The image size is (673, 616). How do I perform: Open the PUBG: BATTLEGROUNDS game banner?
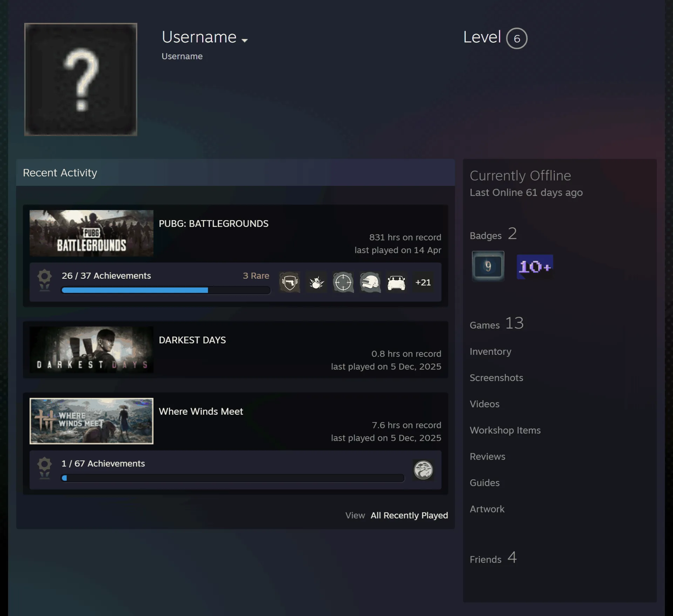click(x=91, y=233)
